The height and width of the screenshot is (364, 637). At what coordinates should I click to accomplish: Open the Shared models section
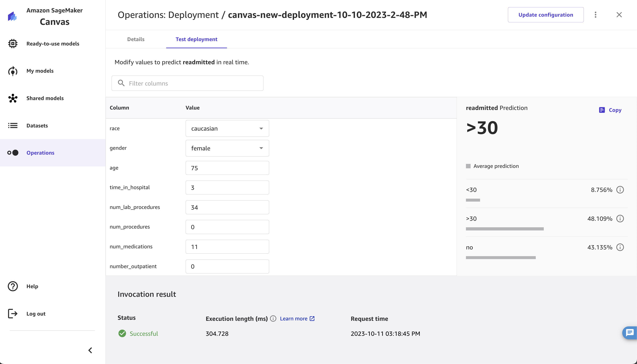45,98
